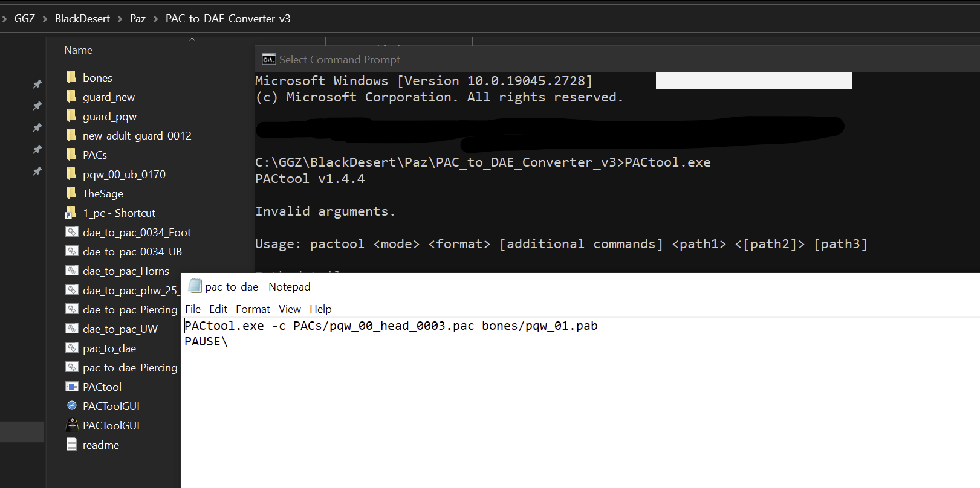This screenshot has height=488, width=980.
Task: Expand the chevron after GGZ breadcrumb
Action: click(45, 19)
